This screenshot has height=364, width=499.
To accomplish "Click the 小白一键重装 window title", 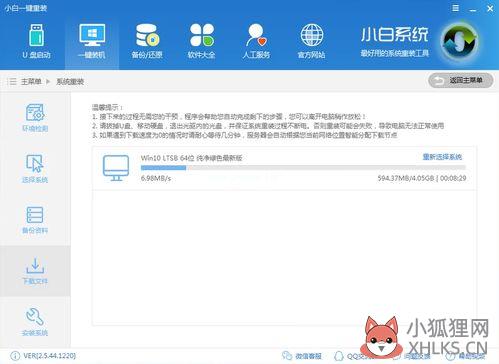I will (x=26, y=8).
